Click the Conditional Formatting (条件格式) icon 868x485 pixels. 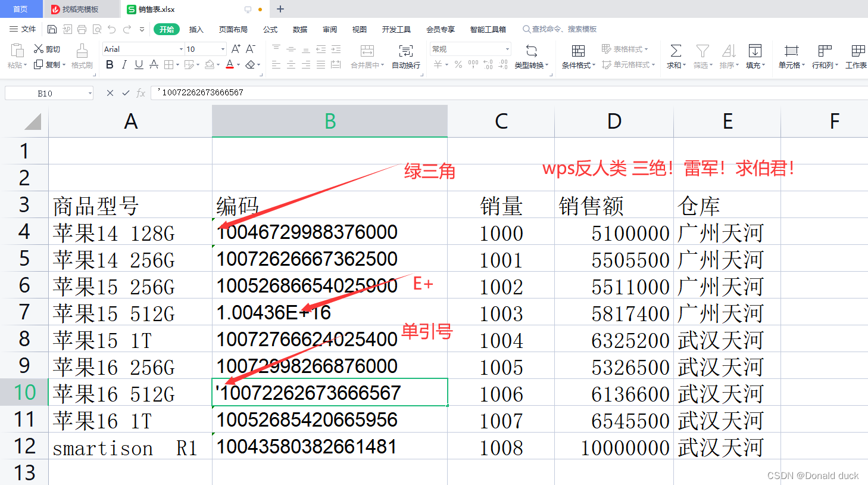pyautogui.click(x=577, y=51)
